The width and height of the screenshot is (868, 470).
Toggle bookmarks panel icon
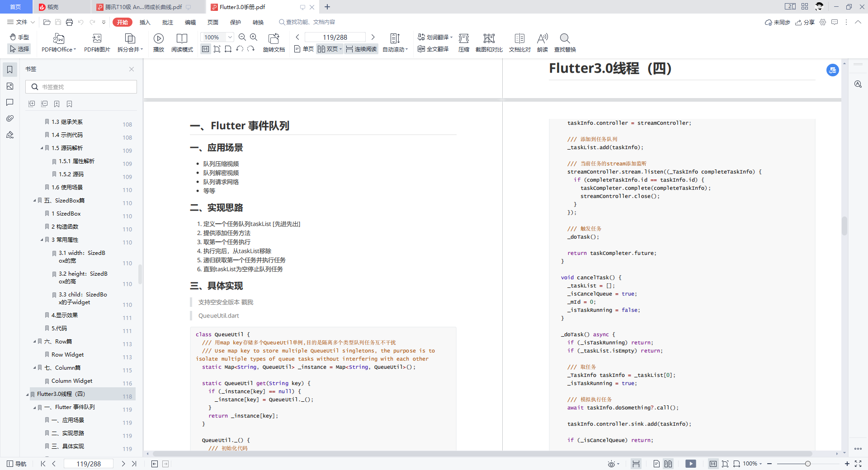coord(10,70)
